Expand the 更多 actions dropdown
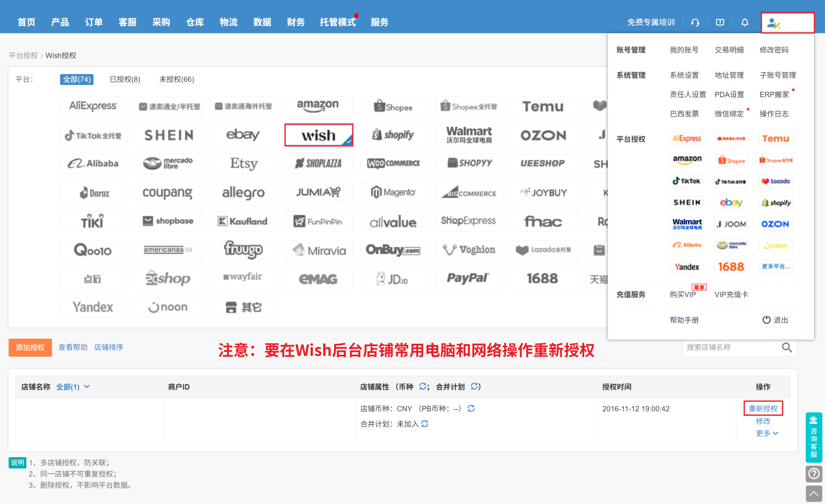 coord(767,433)
